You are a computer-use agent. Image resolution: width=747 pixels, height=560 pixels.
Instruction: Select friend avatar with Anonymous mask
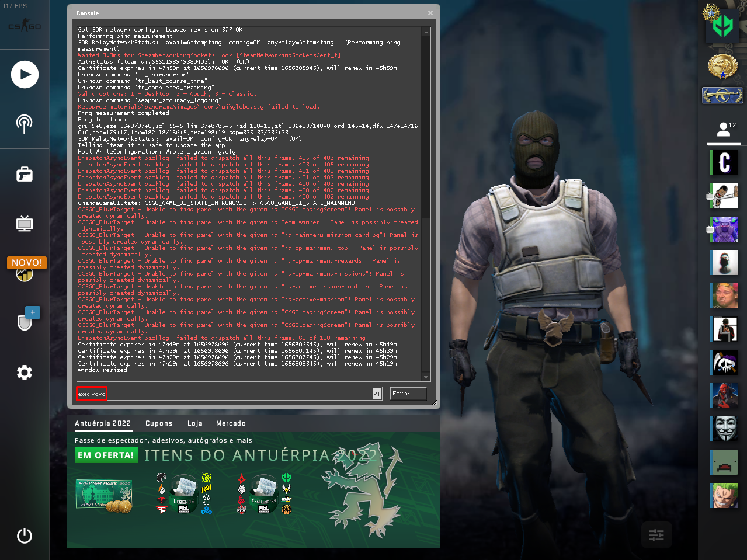[x=724, y=429]
